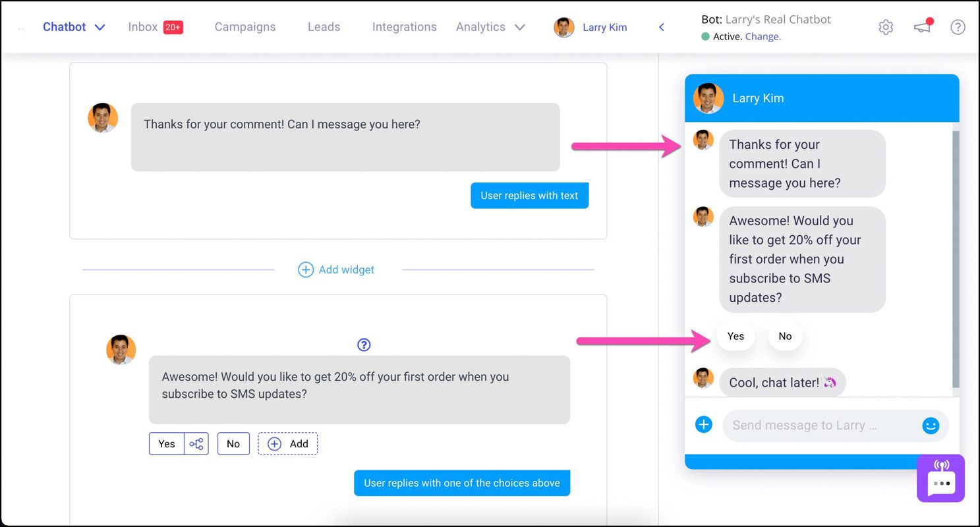Click the 'User replies with text' button

[x=529, y=195]
